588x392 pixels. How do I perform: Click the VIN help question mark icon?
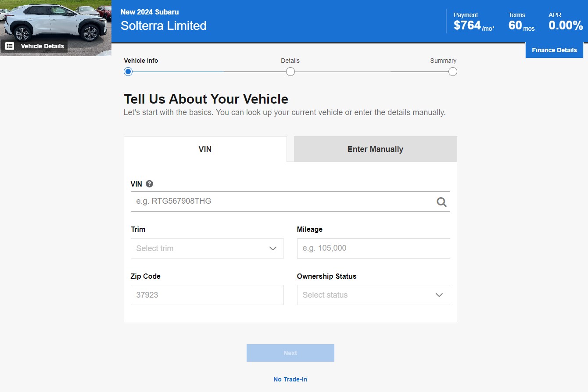149,184
